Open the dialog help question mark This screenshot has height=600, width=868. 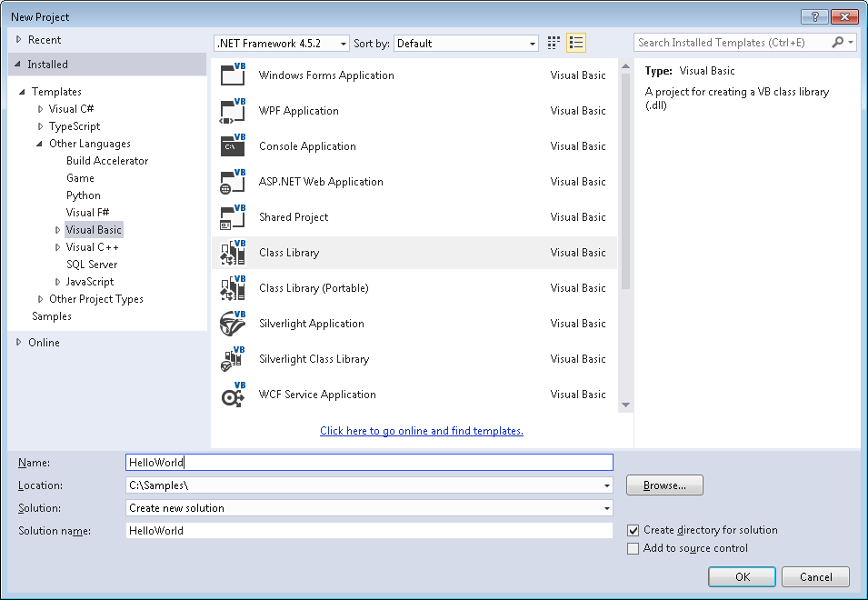click(815, 16)
